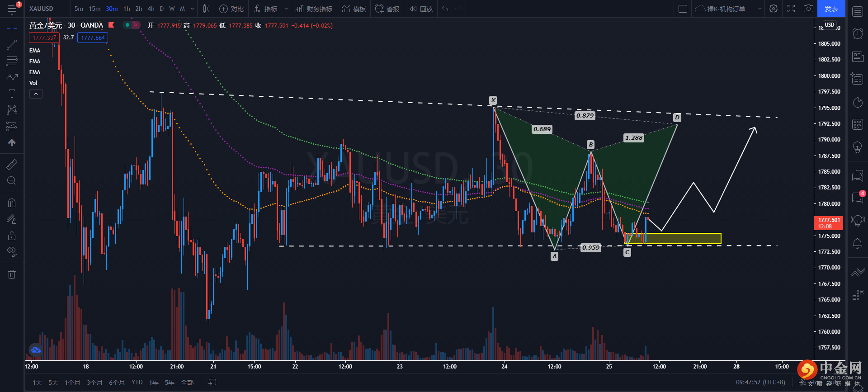Set date range to YTD
868x392 pixels.
(x=137, y=383)
